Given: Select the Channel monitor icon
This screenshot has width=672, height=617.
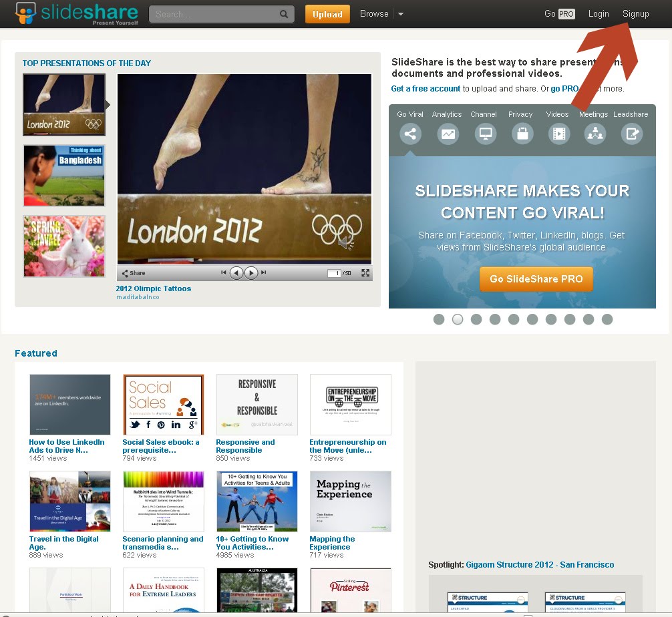Looking at the screenshot, I should point(485,134).
